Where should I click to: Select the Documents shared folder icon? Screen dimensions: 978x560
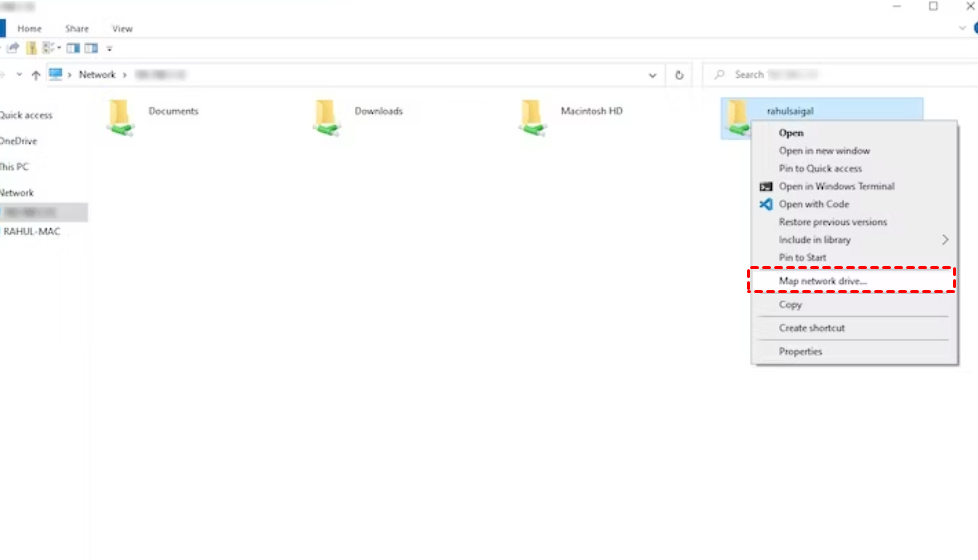[120, 117]
